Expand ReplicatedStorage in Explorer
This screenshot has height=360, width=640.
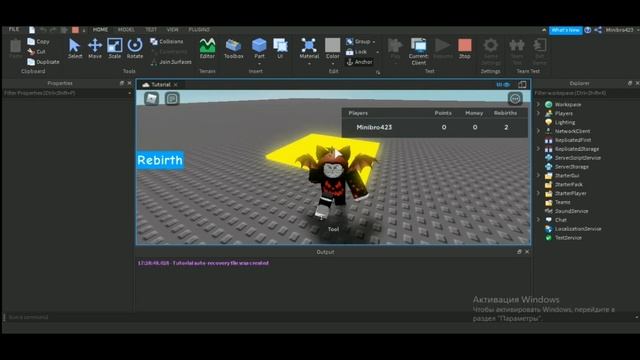(x=538, y=149)
